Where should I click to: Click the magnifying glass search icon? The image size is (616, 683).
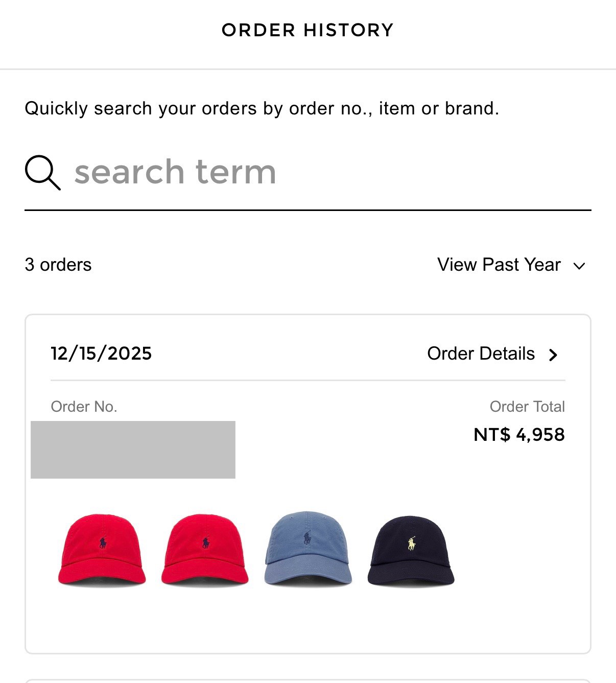point(42,173)
